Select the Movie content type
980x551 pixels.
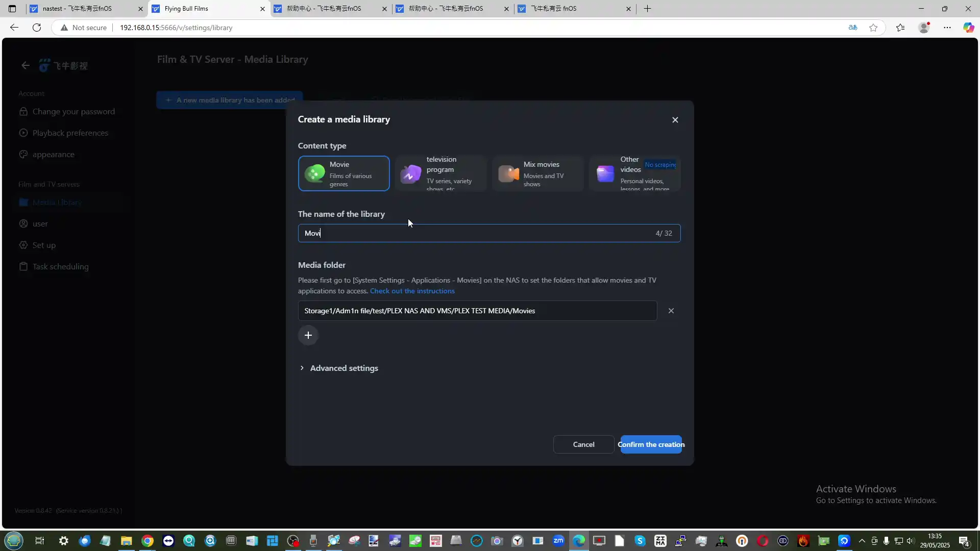(x=344, y=173)
